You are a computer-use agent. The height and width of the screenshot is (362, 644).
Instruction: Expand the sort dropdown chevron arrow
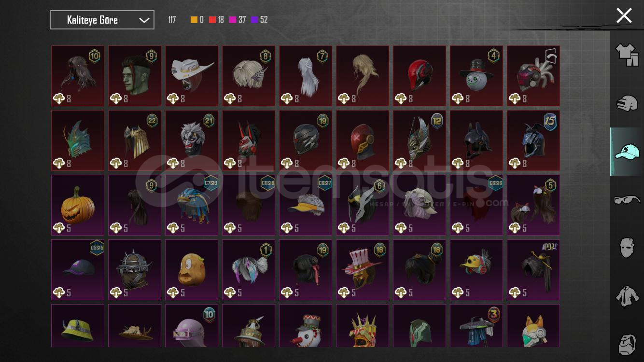144,20
